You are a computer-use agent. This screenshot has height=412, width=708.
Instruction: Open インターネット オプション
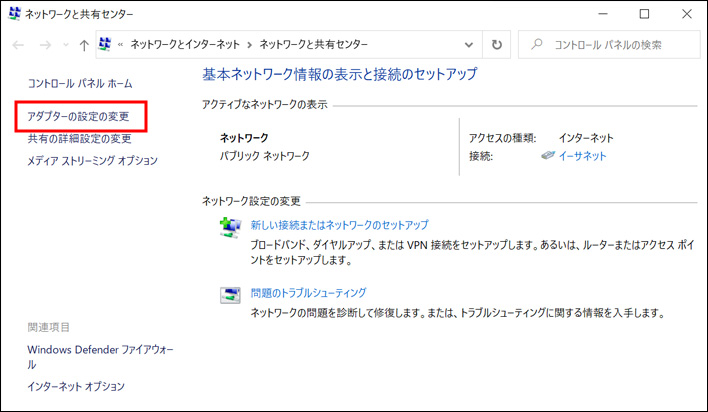click(x=76, y=386)
